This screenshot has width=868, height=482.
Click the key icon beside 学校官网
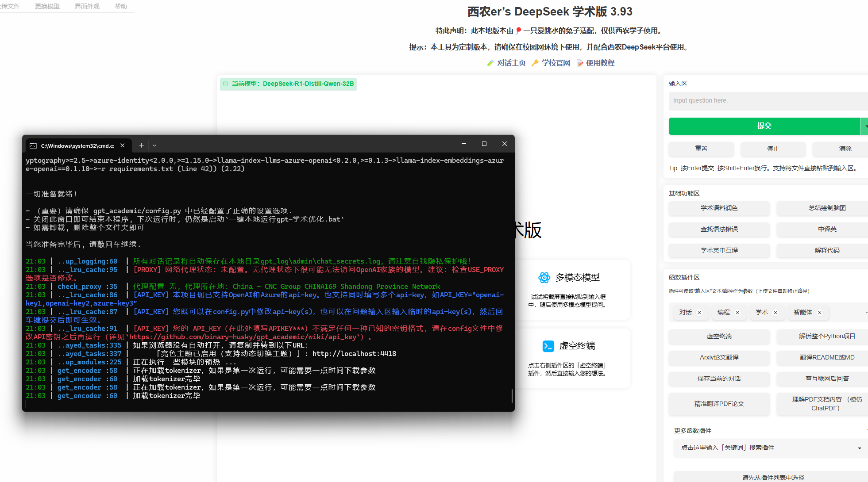pos(535,63)
